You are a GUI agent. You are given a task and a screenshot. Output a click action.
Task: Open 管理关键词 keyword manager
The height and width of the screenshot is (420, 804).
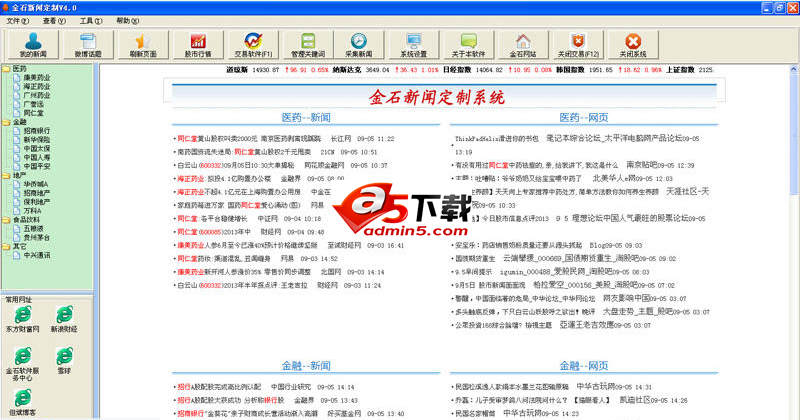[x=308, y=45]
